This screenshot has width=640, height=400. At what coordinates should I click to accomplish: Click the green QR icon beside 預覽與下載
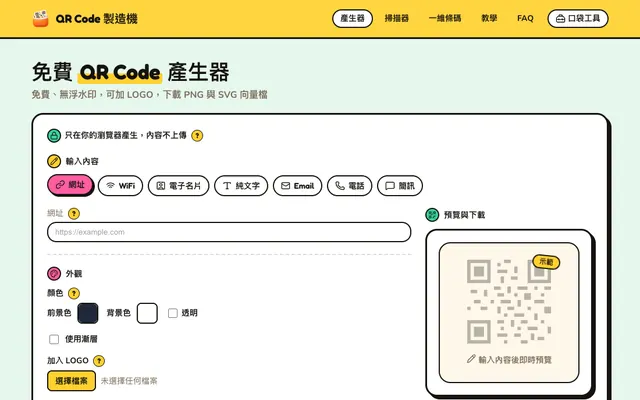pos(432,215)
